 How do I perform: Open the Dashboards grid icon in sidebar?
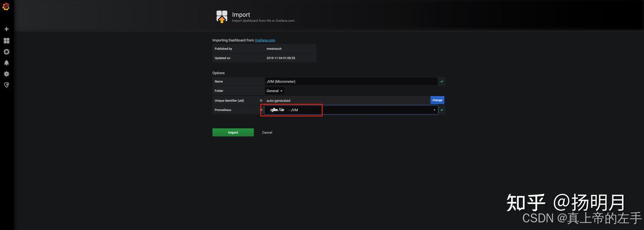coord(6,41)
